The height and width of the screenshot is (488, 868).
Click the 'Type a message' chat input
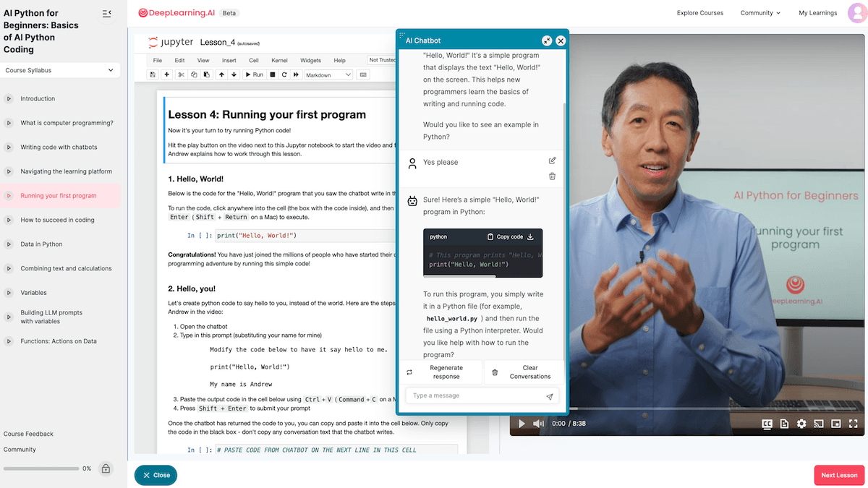477,396
